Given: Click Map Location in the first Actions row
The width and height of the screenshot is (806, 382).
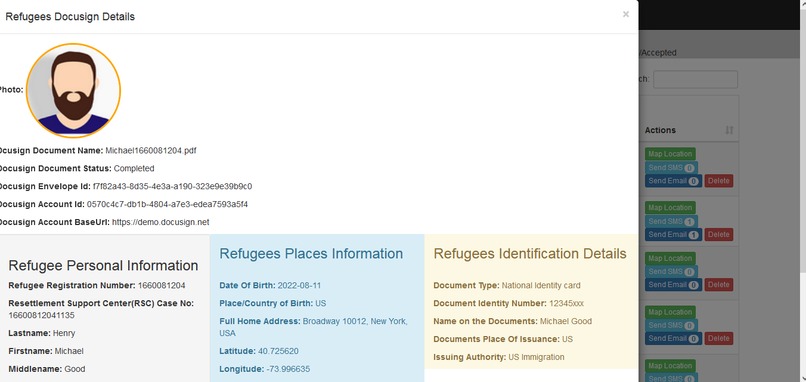Looking at the screenshot, I should tap(670, 154).
